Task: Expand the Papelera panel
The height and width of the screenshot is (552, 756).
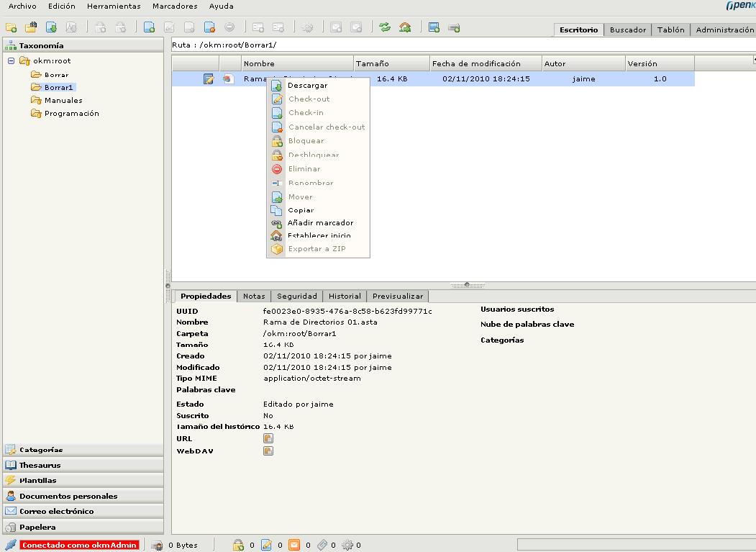Action: [x=83, y=527]
